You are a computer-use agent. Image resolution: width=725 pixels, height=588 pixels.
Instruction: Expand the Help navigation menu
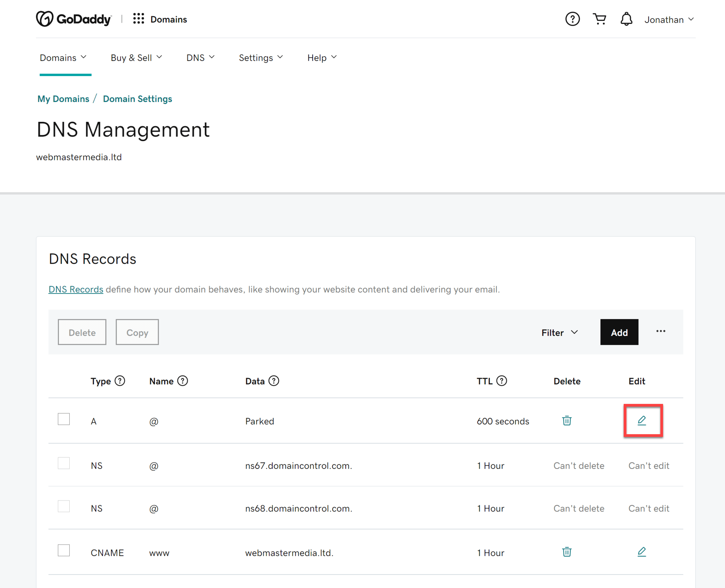click(322, 58)
